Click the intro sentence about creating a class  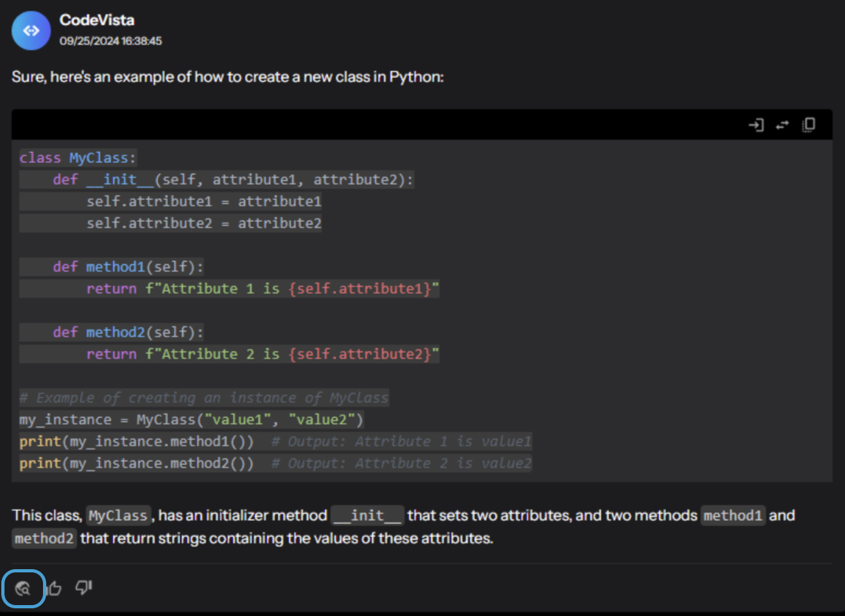227,77
